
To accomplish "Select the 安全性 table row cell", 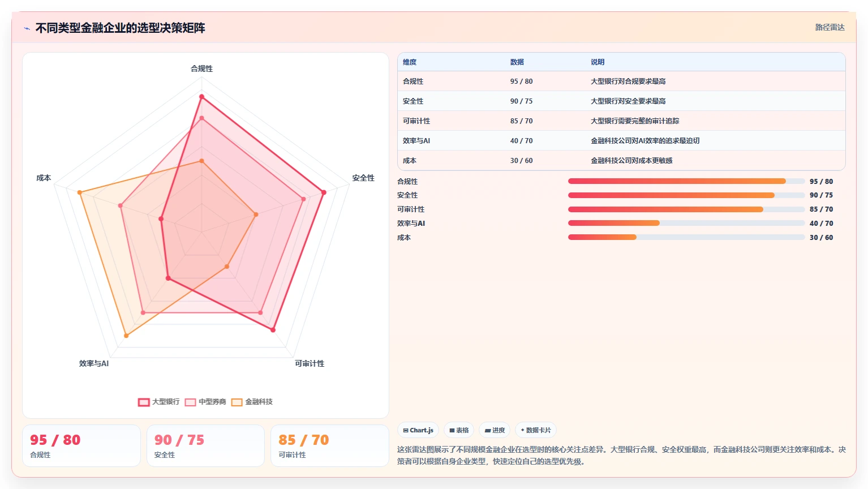I will click(413, 101).
